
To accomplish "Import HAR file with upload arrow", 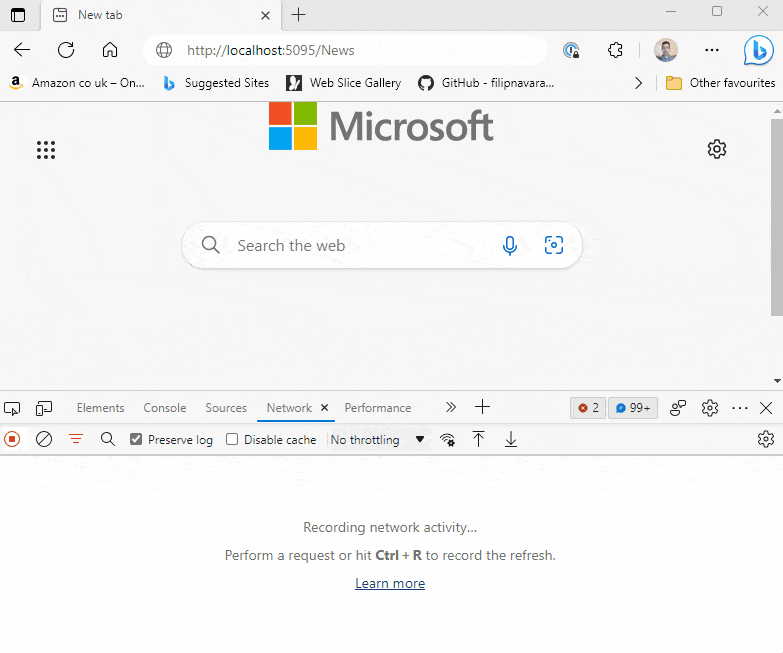I will [478, 439].
